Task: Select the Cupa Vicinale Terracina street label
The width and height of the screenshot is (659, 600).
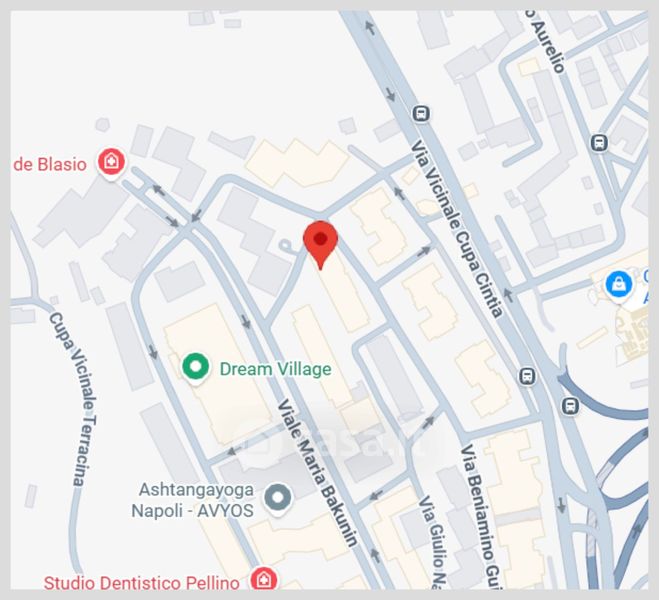Action: coord(74,399)
